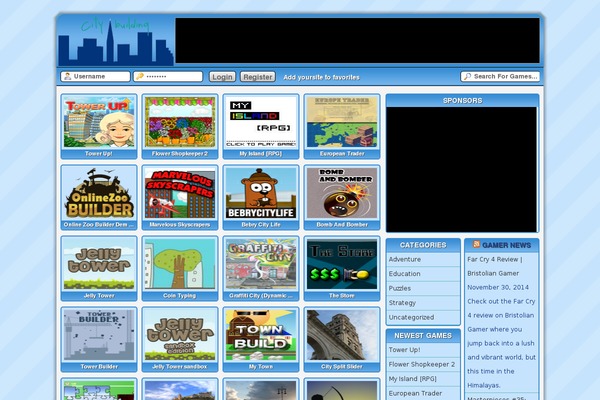Select the Education category
This screenshot has width=600, height=400.
tap(404, 274)
